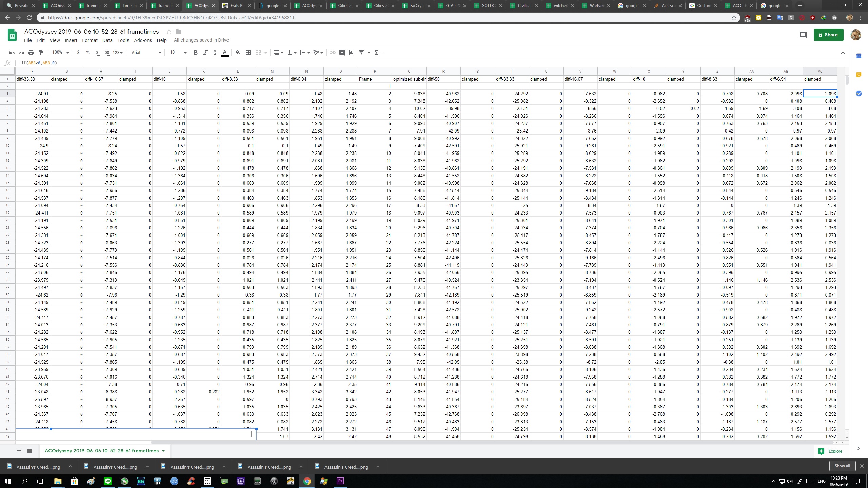
Task: Open the Format menu
Action: point(90,39)
